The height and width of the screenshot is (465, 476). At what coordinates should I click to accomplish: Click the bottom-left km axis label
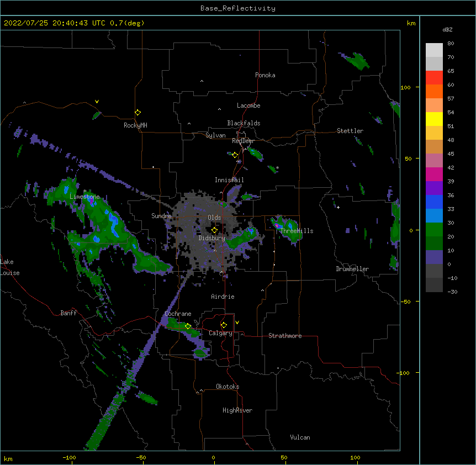[8, 458]
